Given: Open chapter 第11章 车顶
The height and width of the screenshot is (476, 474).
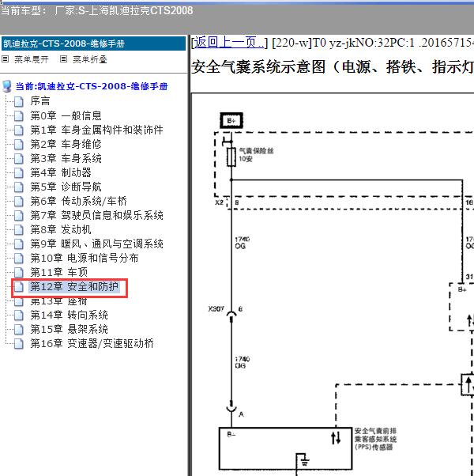Looking at the screenshot, I should [59, 273].
